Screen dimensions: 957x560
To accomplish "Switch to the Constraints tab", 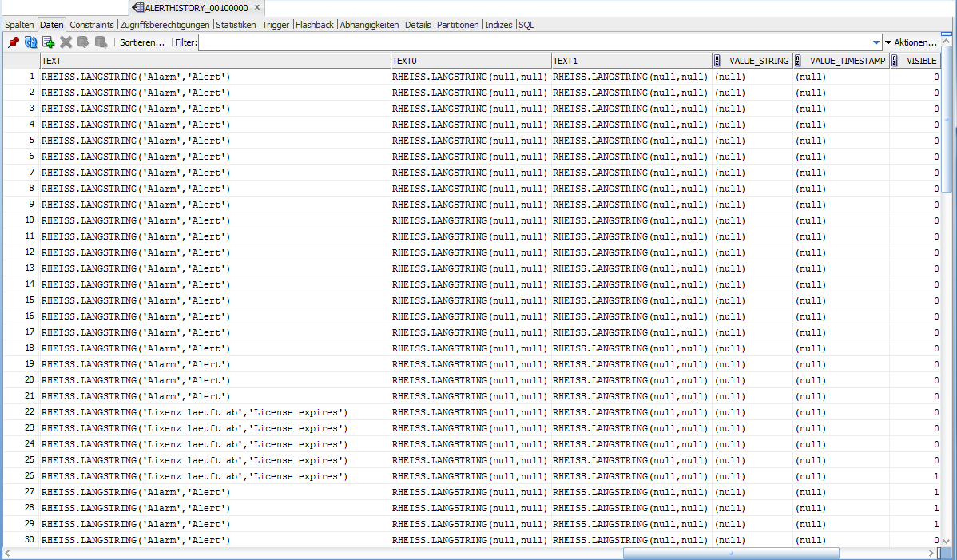I will click(92, 25).
